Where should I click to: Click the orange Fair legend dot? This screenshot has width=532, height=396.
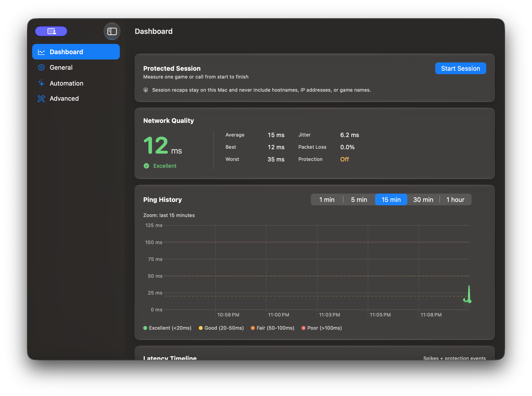pyautogui.click(x=253, y=328)
